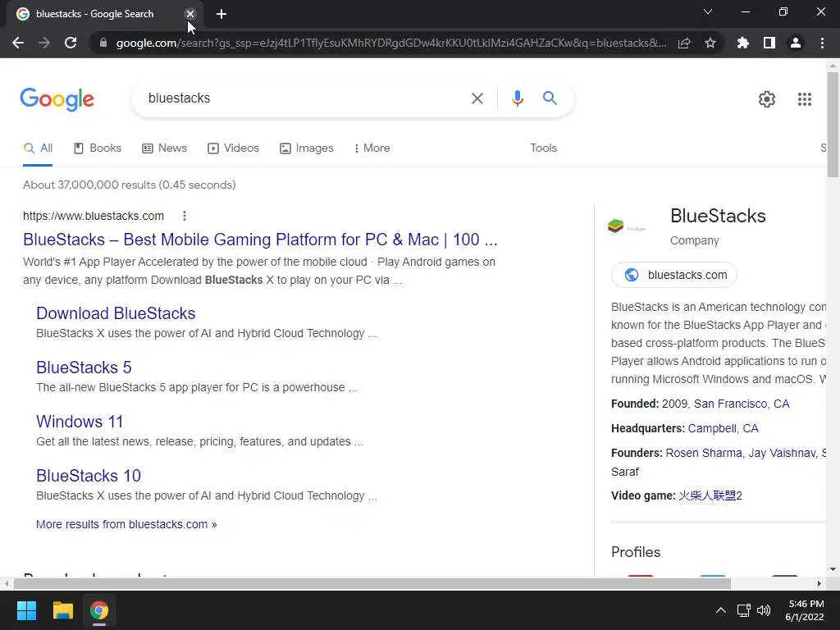The image size is (840, 630).
Task: Open Campbell, CA headquarters link
Action: tap(724, 428)
